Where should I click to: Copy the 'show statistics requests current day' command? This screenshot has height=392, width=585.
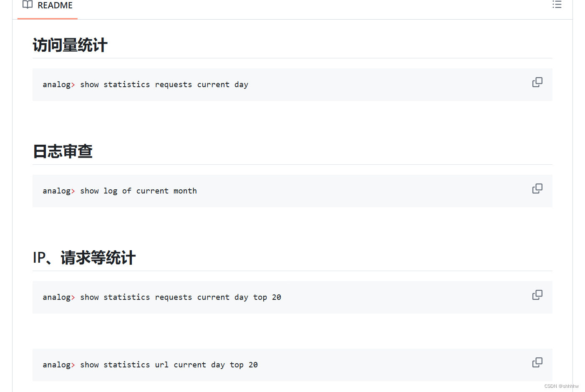[537, 82]
